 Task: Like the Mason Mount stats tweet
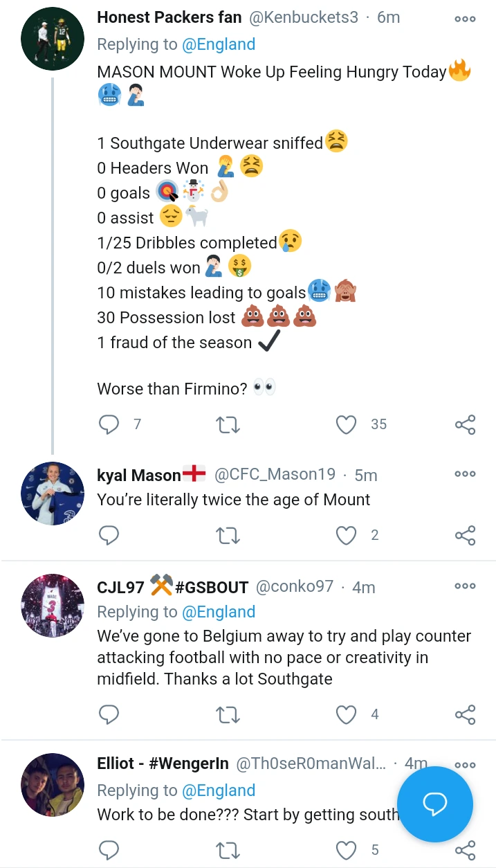tap(346, 424)
